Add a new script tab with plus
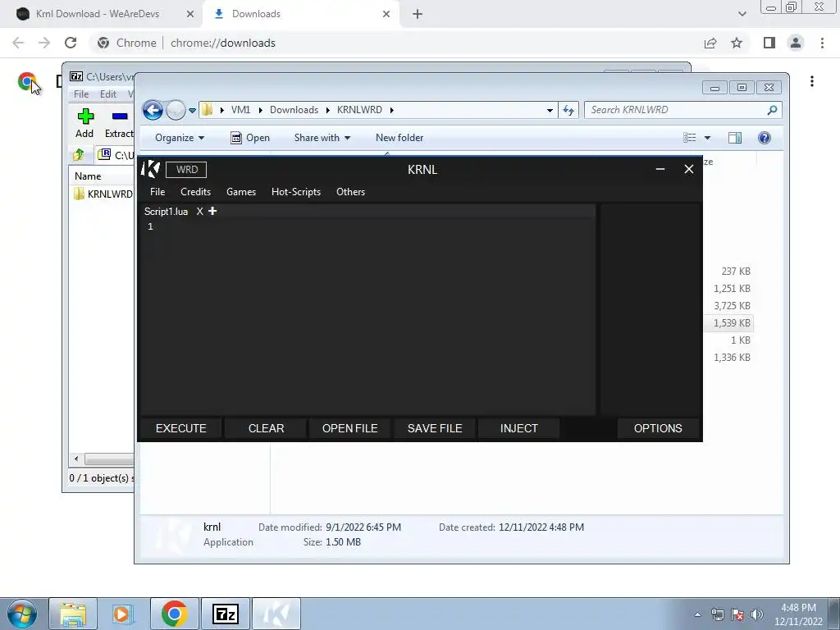Viewport: 840px width, 630px height. tap(212, 211)
